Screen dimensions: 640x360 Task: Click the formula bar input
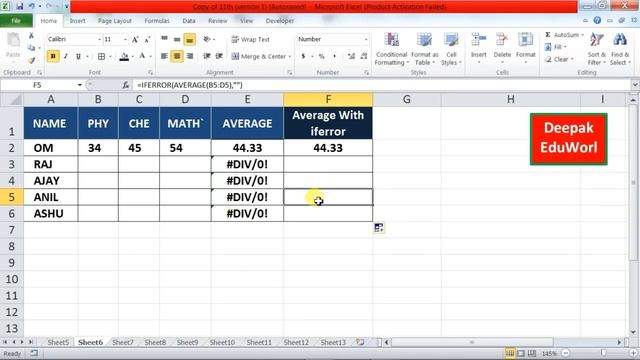pyautogui.click(x=382, y=85)
